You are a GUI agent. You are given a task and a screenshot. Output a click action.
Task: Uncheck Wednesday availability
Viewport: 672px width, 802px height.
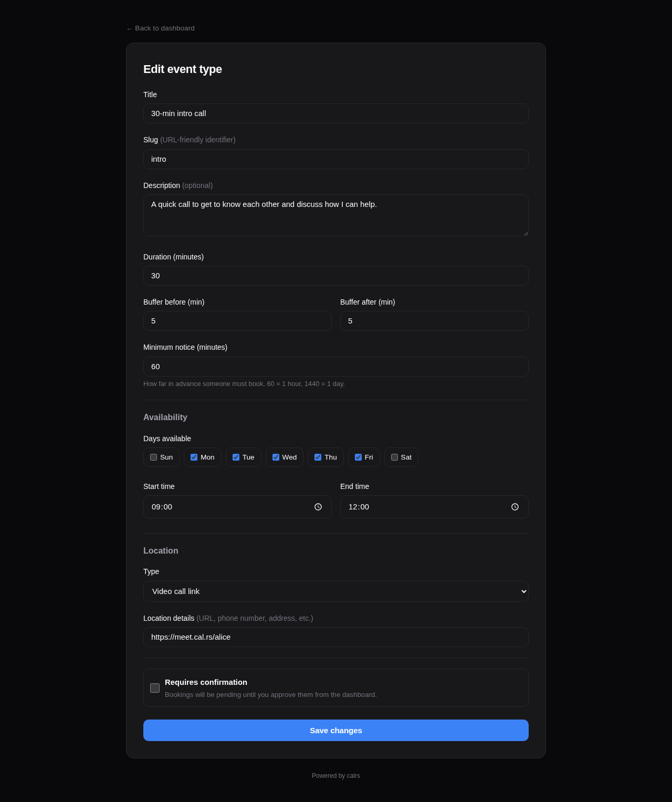[x=275, y=457]
